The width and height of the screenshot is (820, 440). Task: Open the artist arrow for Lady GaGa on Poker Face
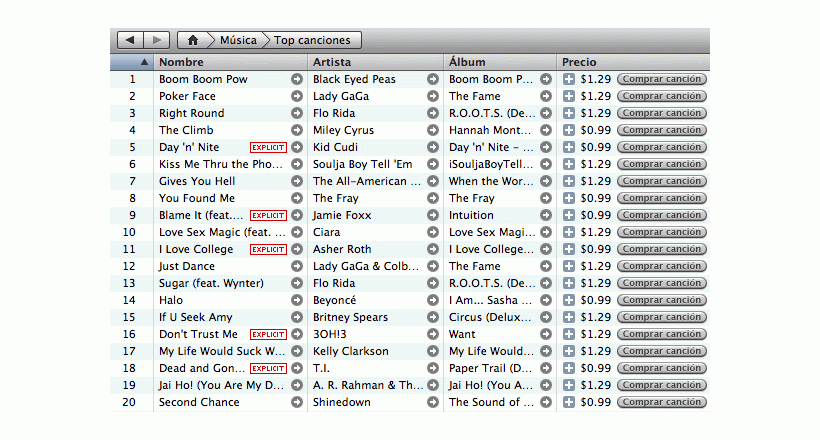433,96
